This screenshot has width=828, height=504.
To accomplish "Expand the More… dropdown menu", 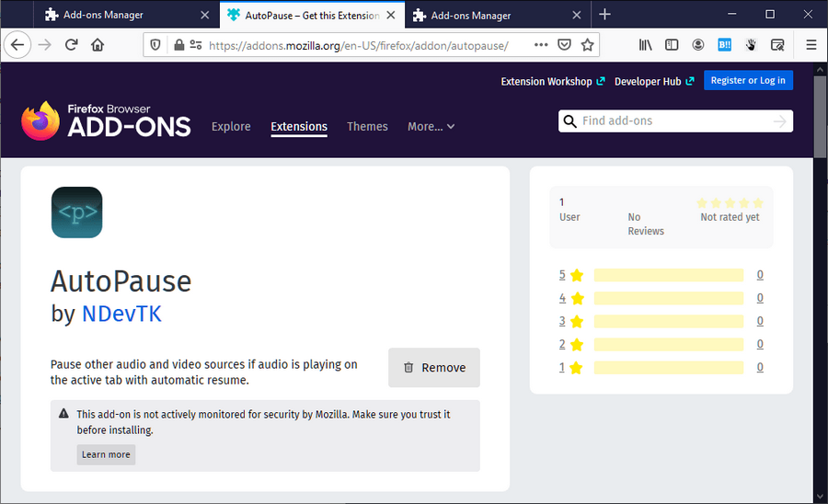I will (431, 127).
